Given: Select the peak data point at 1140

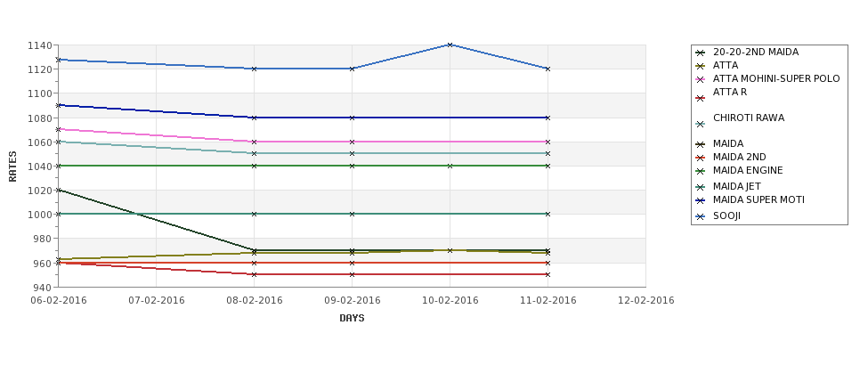Looking at the screenshot, I should [450, 45].
